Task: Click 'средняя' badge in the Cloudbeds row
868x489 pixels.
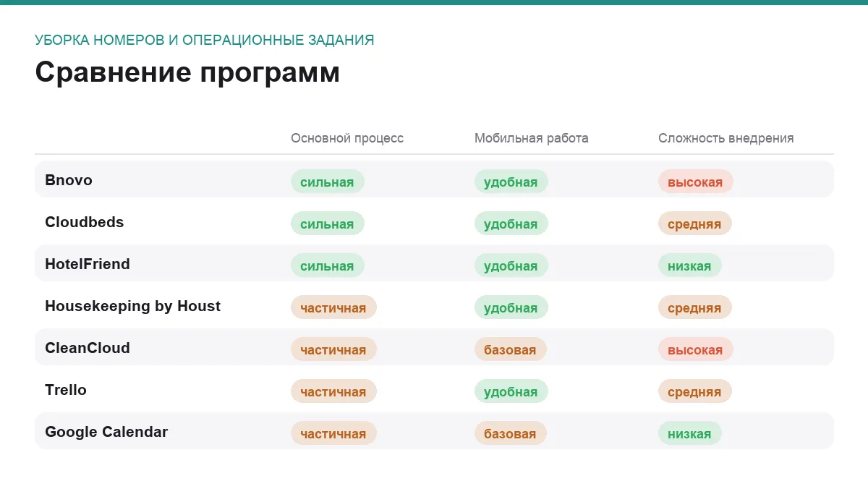Action: tap(695, 224)
